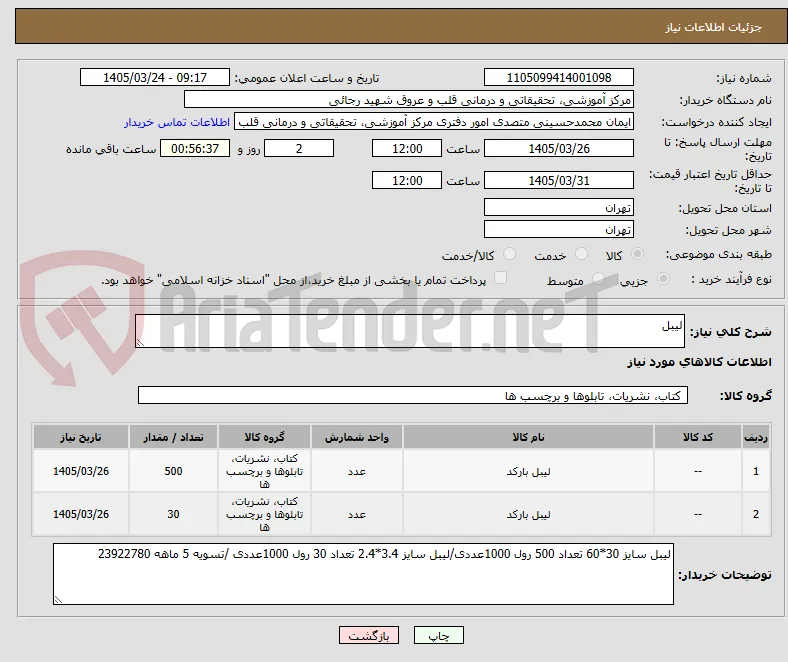
Task: Click the شماره نیاز field 1105099414001098
Action: click(559, 77)
